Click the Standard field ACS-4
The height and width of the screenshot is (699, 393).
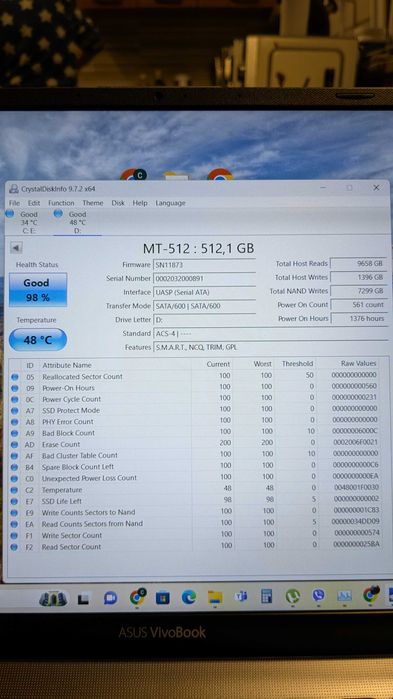click(x=270, y=333)
